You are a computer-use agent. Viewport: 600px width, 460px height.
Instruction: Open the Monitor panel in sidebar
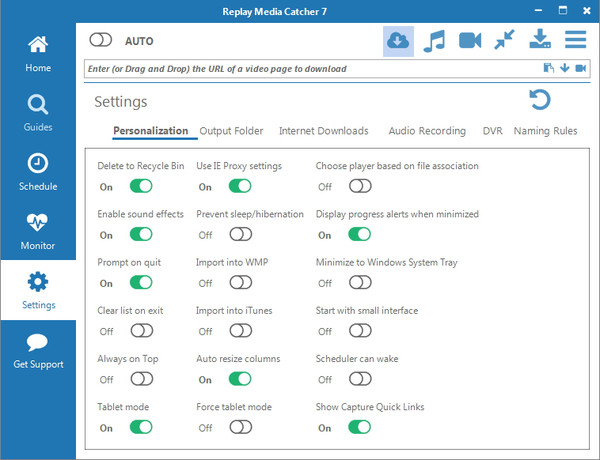pos(38,231)
